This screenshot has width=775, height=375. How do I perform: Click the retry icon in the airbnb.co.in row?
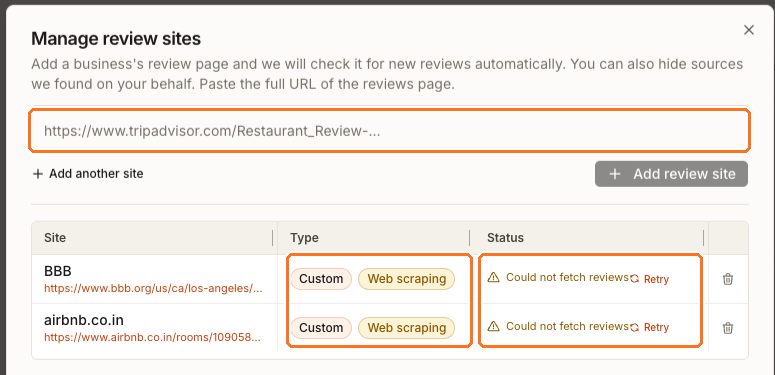635,328
